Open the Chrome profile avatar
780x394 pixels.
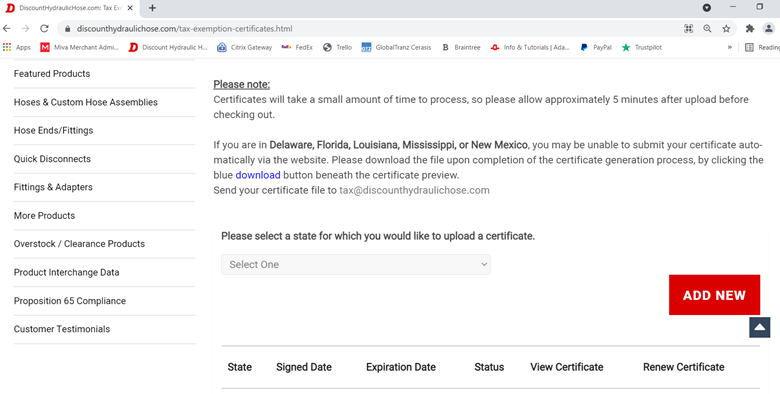click(769, 28)
